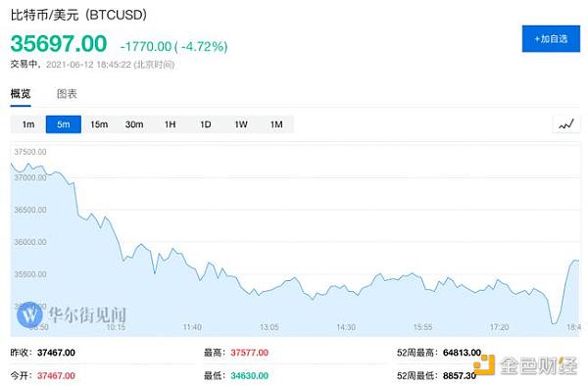Click the 昨收 value 37467.00

[x=56, y=353]
